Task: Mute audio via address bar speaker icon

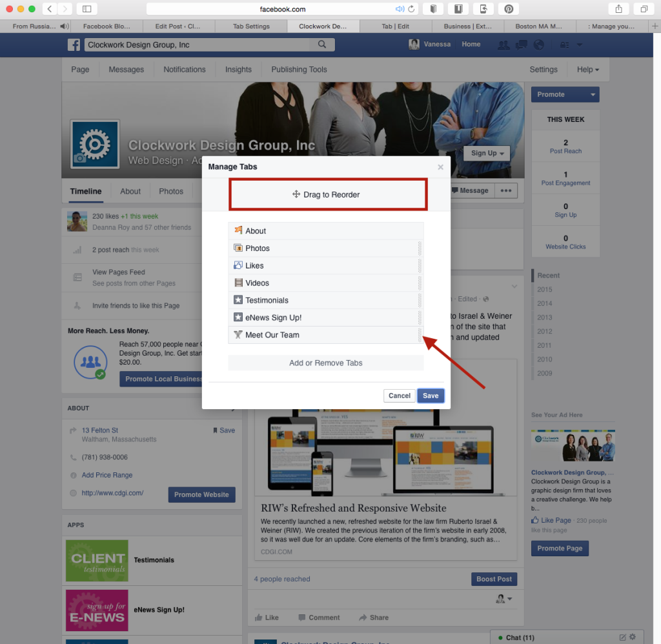Action: click(399, 9)
